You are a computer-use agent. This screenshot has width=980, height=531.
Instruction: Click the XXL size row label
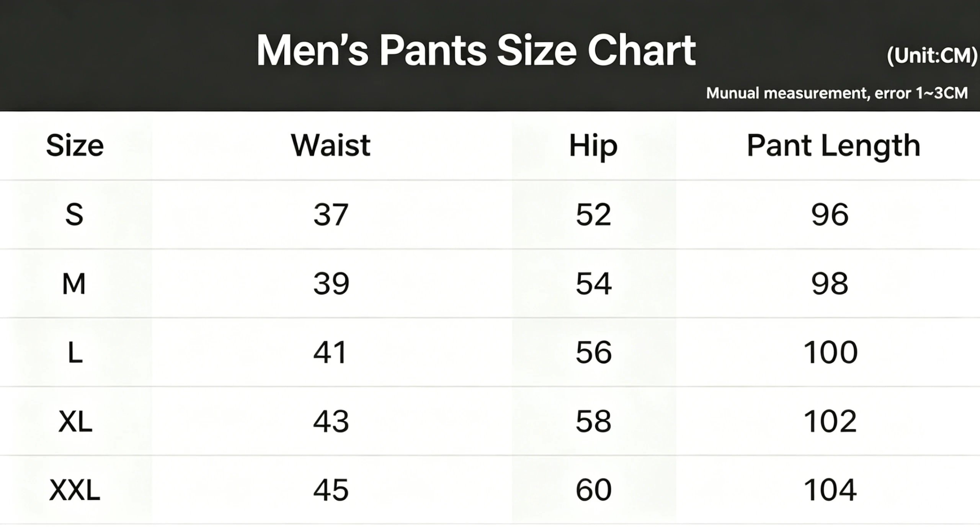[75, 490]
